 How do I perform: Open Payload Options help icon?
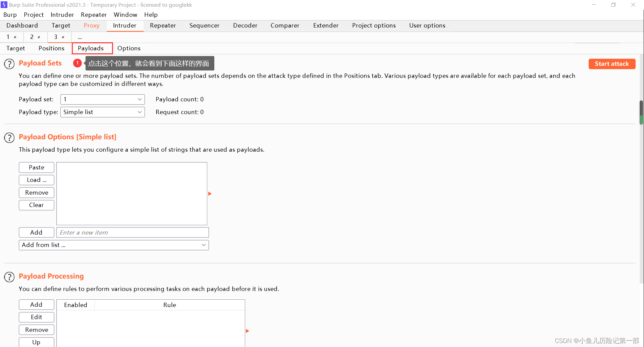(x=9, y=138)
